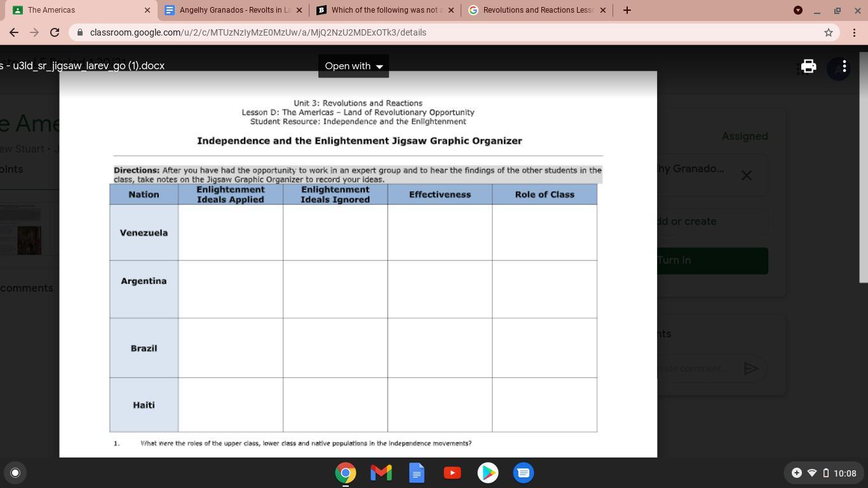
Task: Click the Jigsaw Graphic Organizer title
Action: pyautogui.click(x=360, y=141)
